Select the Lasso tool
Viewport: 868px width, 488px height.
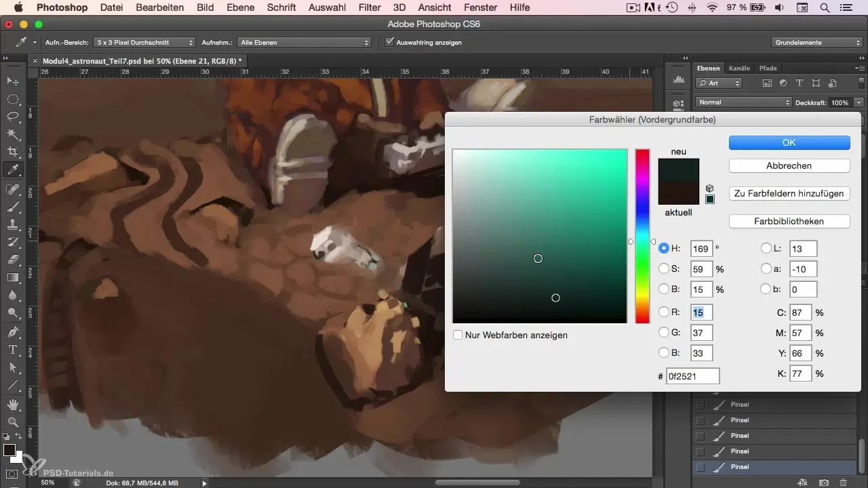(x=12, y=116)
